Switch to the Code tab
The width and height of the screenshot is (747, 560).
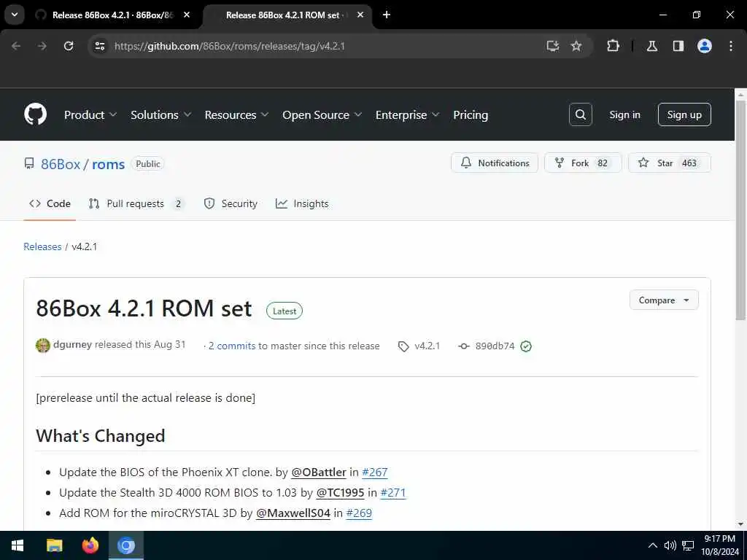tap(50, 204)
